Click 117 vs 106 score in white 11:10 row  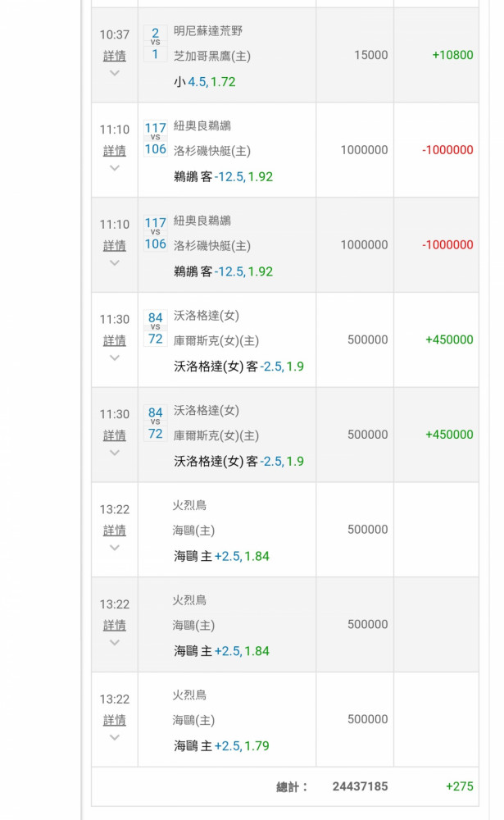coord(155,139)
